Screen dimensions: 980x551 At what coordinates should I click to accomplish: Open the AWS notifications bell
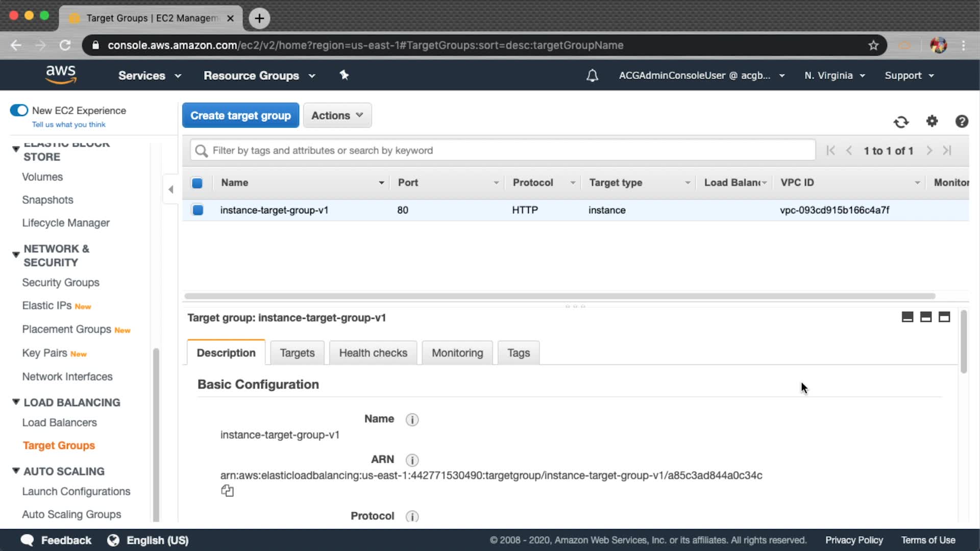pos(592,76)
